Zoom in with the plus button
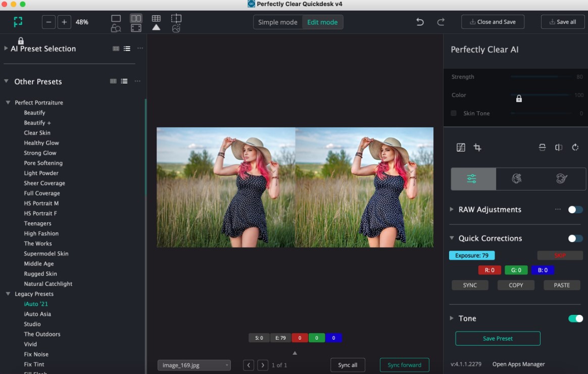588x374 pixels. click(x=64, y=22)
